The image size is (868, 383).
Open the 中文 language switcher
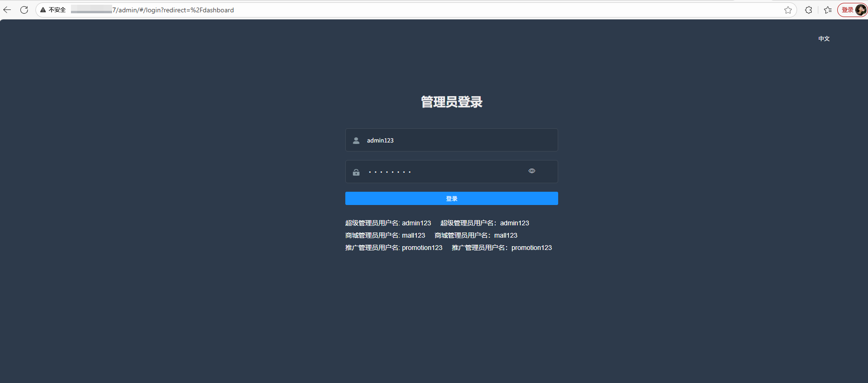pyautogui.click(x=824, y=39)
